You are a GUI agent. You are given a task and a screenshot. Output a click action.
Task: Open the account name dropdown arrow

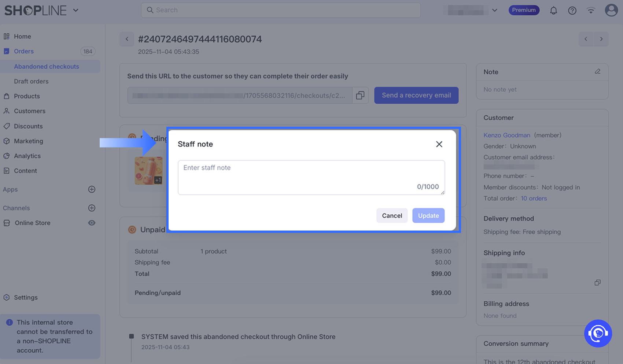(494, 10)
